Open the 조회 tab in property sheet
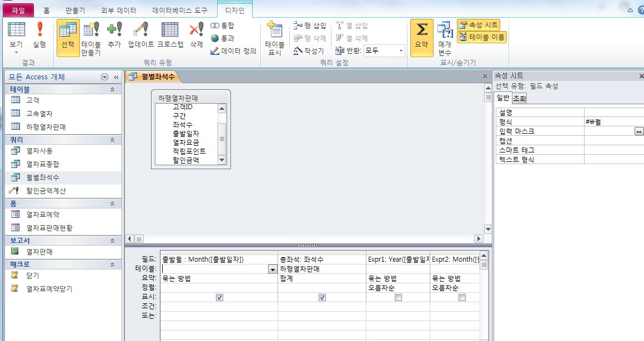The width and height of the screenshot is (644, 341). (x=519, y=99)
